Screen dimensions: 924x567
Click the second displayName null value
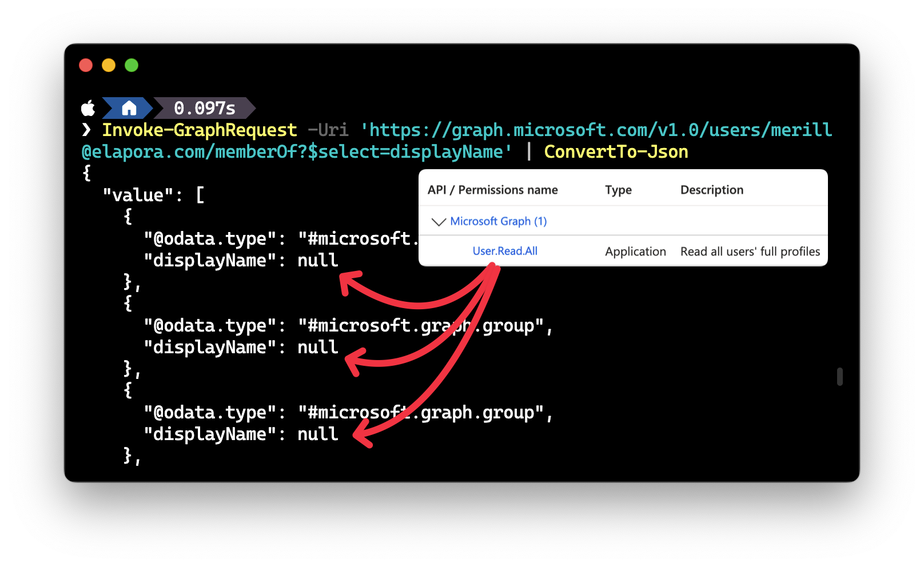318,348
